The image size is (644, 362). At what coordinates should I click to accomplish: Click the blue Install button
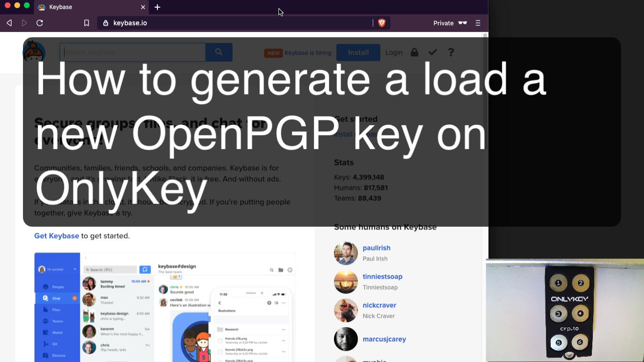coord(358,53)
